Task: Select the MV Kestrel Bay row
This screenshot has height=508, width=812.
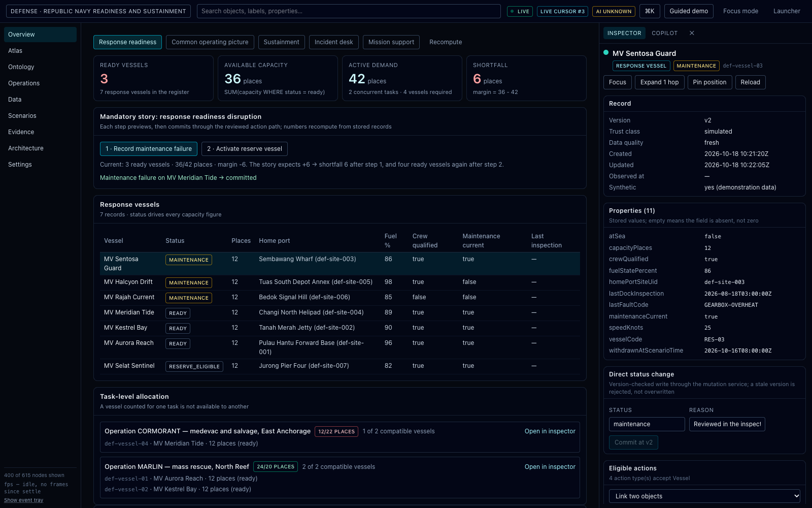Action: (x=340, y=328)
